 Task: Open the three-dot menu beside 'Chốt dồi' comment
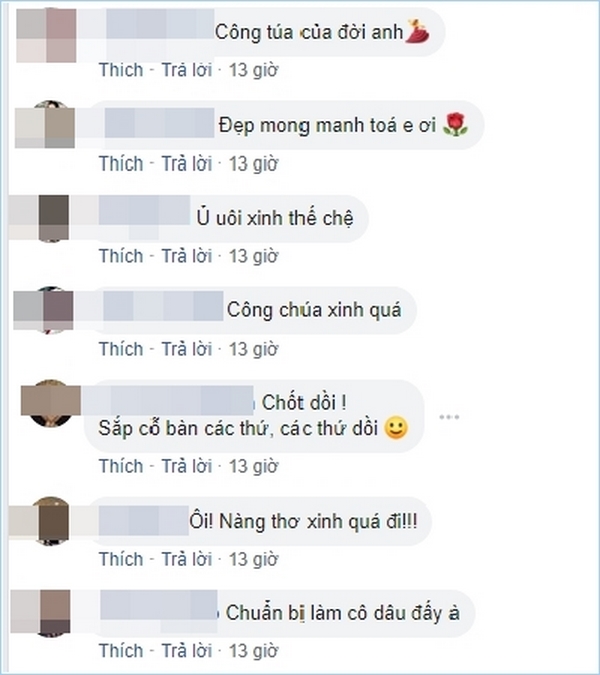[x=449, y=417]
